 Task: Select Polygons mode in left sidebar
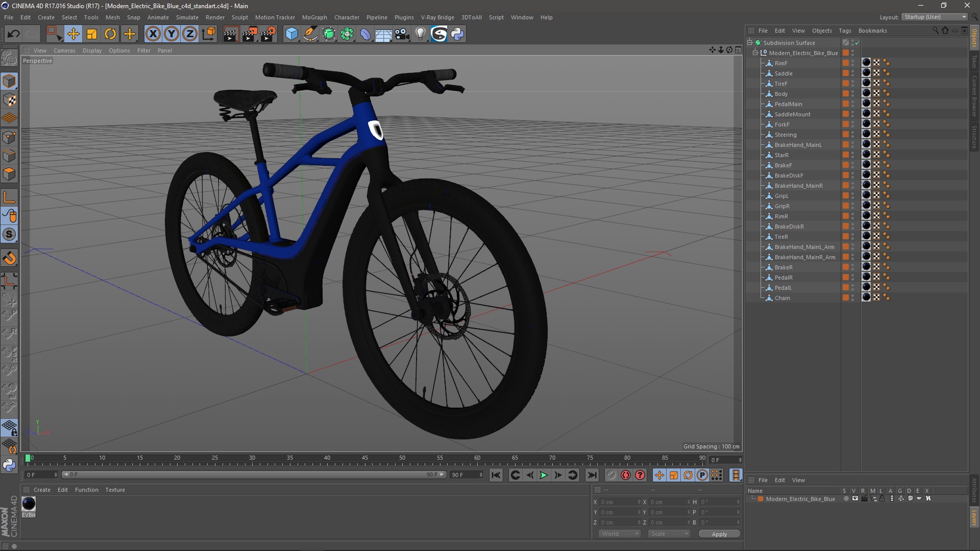(9, 174)
